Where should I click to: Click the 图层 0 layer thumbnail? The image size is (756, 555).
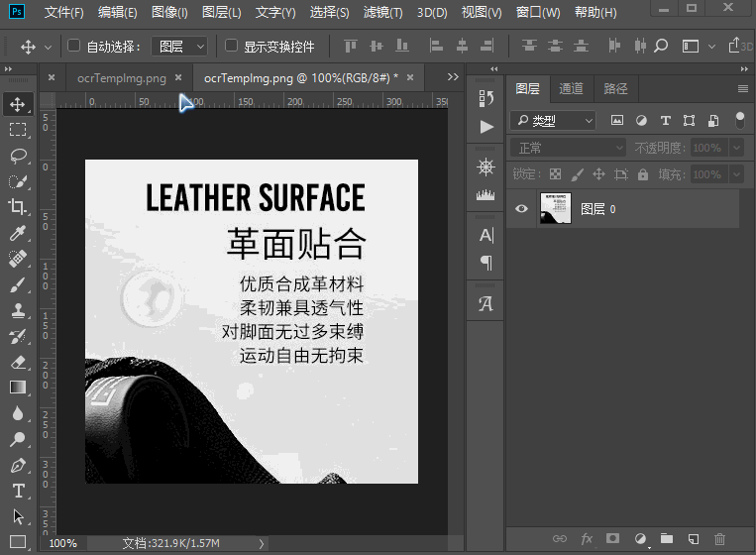[556, 209]
